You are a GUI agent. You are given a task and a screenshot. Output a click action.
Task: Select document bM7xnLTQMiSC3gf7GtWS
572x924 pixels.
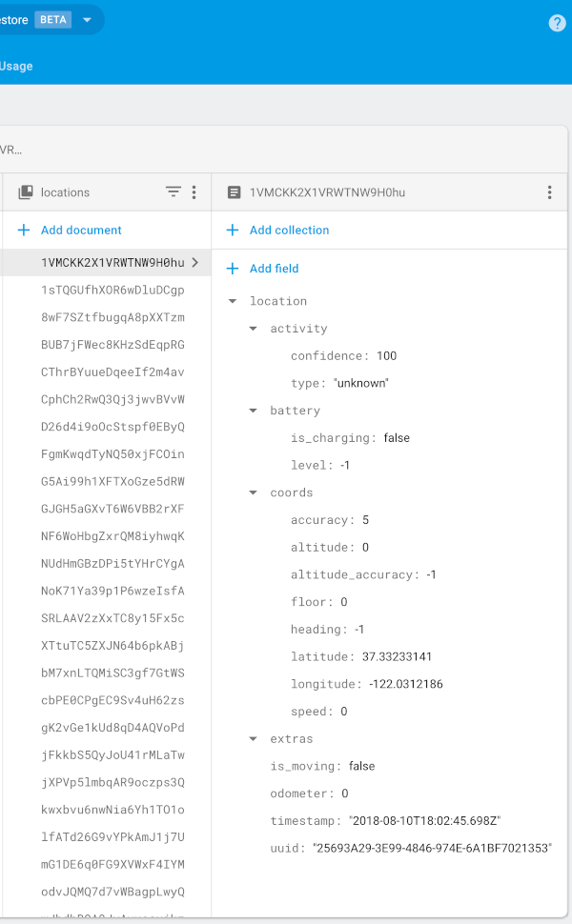(112, 673)
